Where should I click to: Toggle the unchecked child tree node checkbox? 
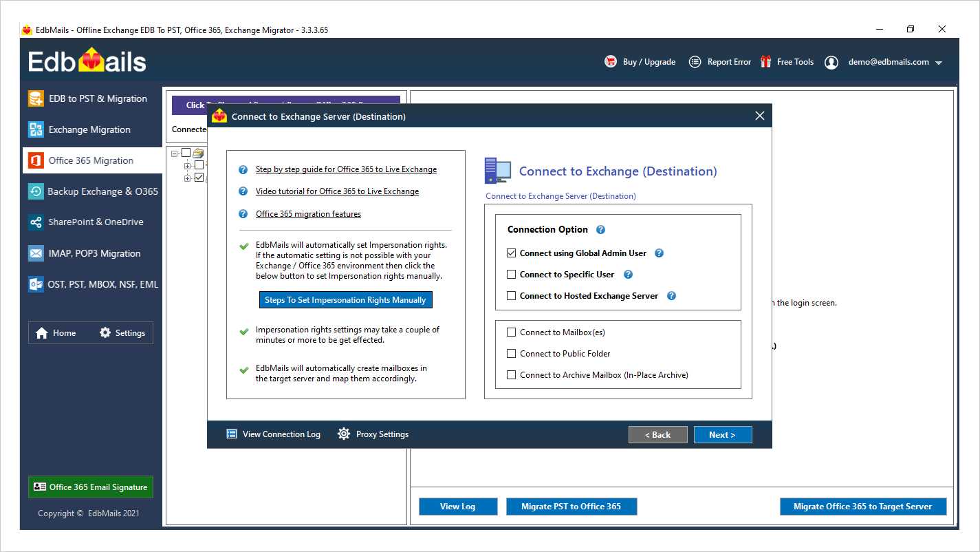pos(199,165)
